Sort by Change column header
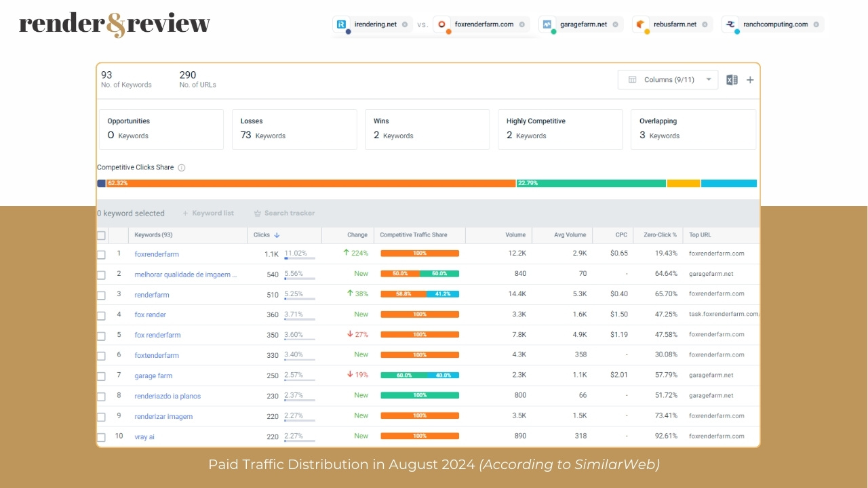Viewport: 868px width, 488px height. coord(357,235)
